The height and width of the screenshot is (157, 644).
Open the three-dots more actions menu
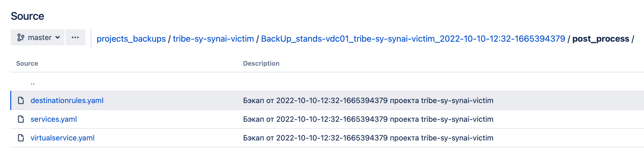tap(75, 37)
